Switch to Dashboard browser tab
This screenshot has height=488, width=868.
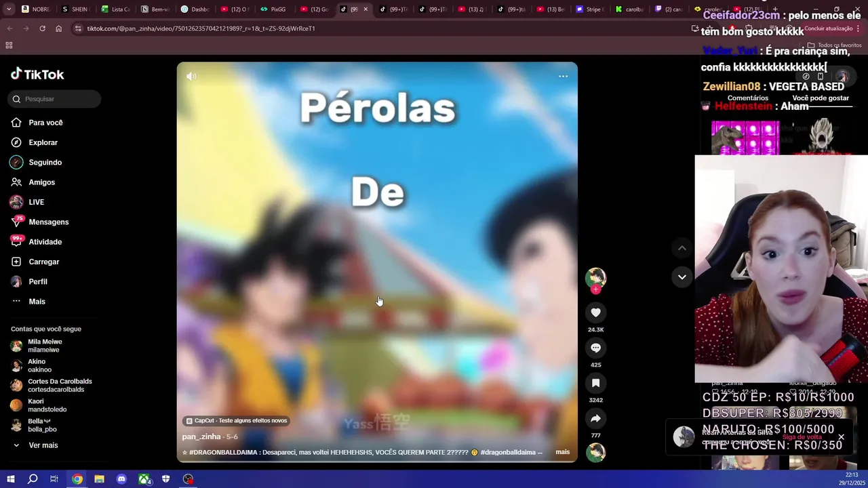(x=195, y=9)
